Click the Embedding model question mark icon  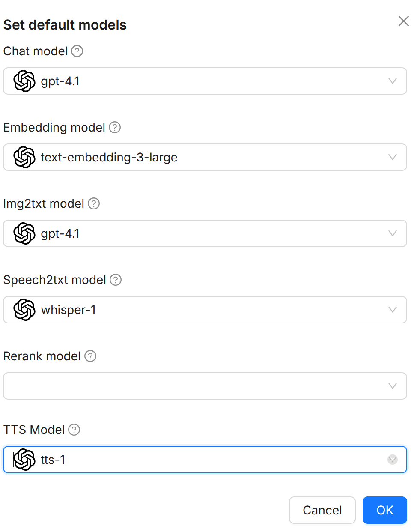114,127
